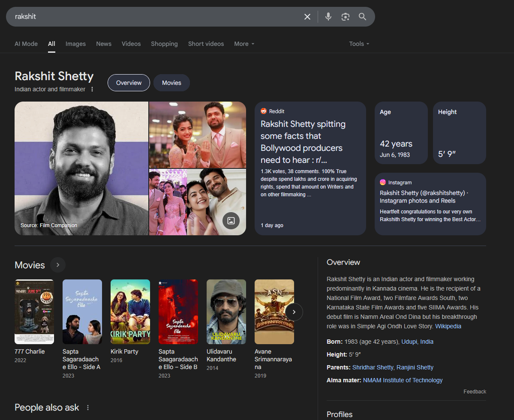Start voice search with the microphone icon
This screenshot has width=514, height=420.
328,17
